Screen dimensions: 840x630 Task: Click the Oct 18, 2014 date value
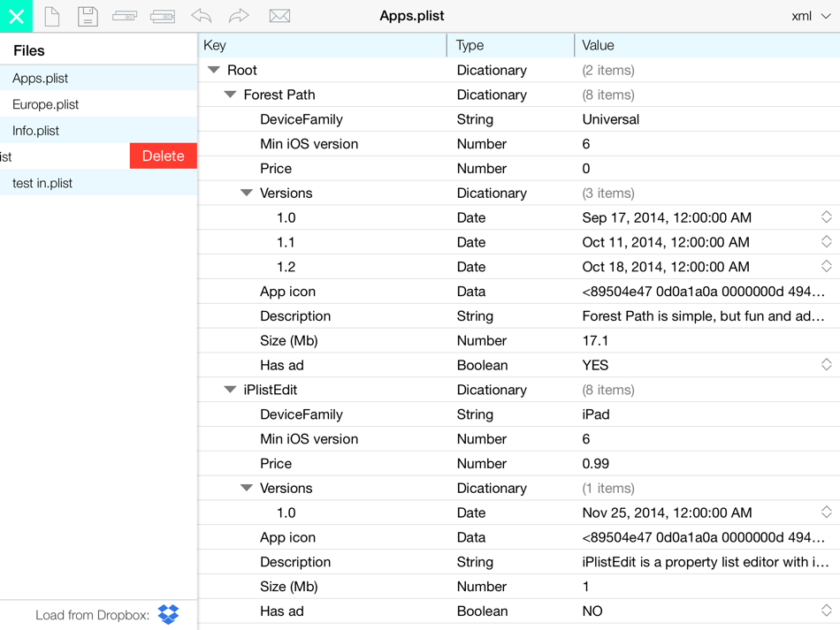click(665, 267)
